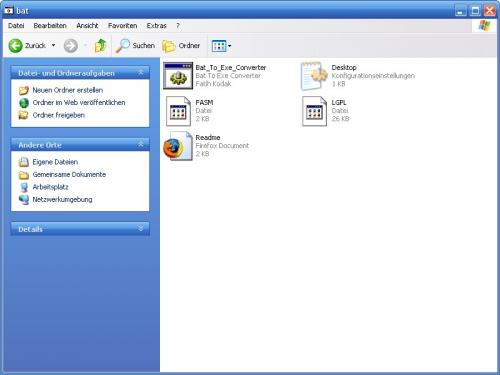The height and width of the screenshot is (375, 500).
Task: Open the Zurück history dropdown arrow
Action: click(53, 45)
